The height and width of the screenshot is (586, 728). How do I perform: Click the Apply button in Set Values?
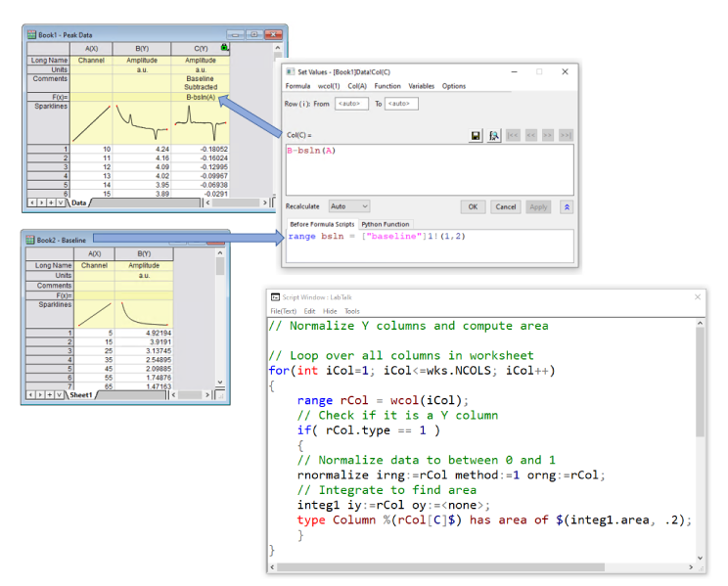coord(538,207)
